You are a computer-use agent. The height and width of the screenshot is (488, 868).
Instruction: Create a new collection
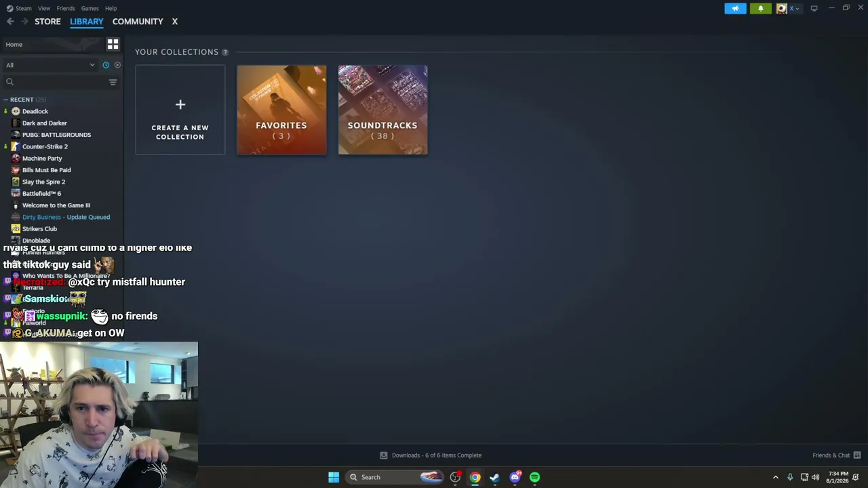(x=180, y=110)
